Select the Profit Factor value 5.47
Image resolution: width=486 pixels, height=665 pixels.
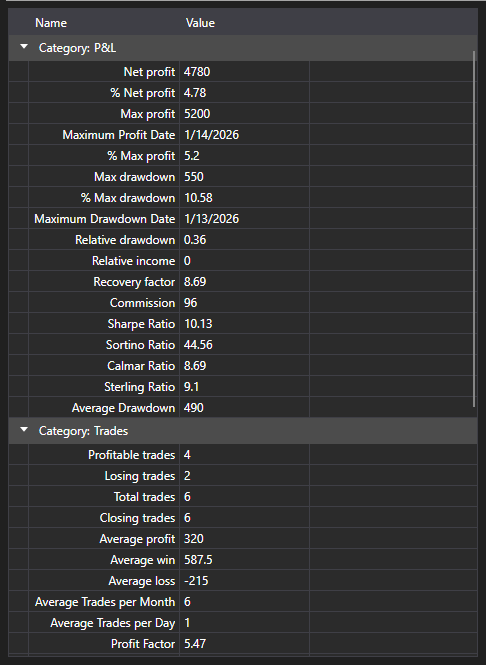point(195,644)
